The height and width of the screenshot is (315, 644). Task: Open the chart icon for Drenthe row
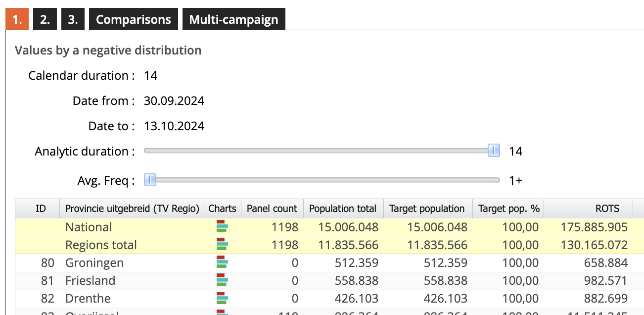[222, 299]
